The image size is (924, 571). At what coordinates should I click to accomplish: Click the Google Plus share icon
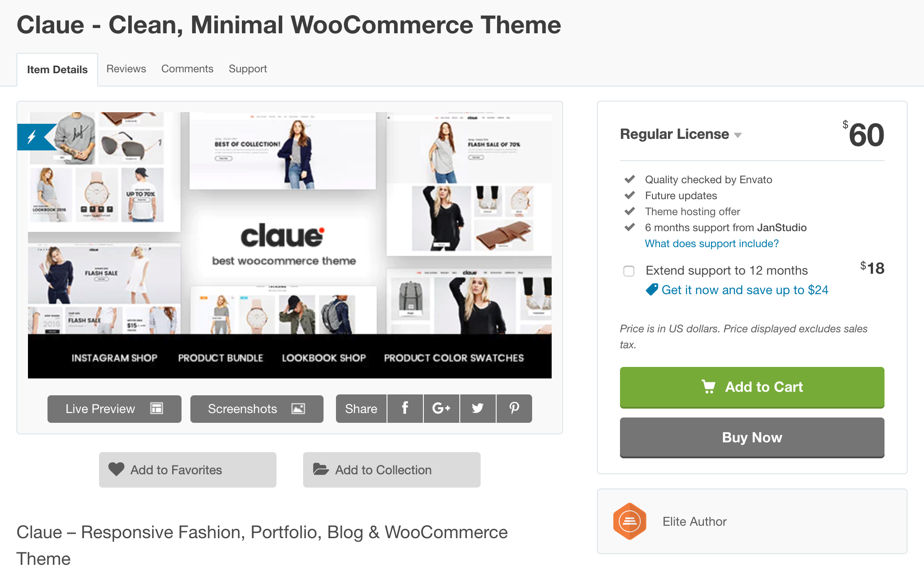(441, 408)
